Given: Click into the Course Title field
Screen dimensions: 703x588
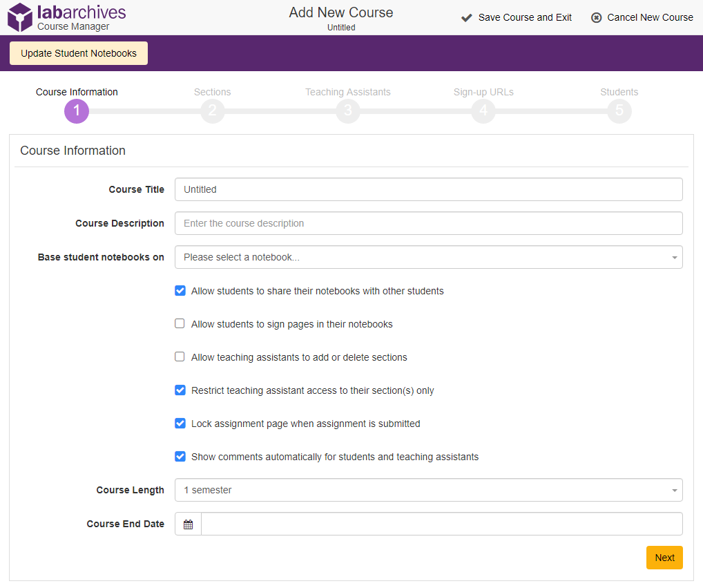Looking at the screenshot, I should 428,189.
